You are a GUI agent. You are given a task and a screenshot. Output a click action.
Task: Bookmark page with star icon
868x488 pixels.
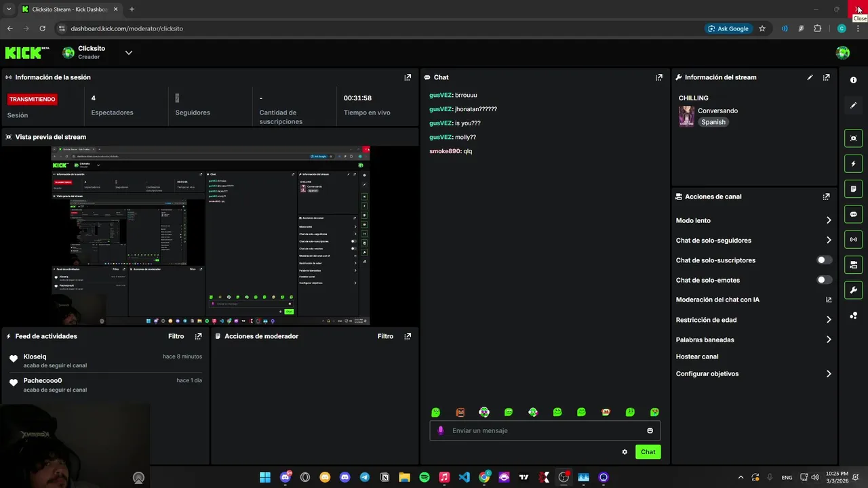[x=762, y=28]
